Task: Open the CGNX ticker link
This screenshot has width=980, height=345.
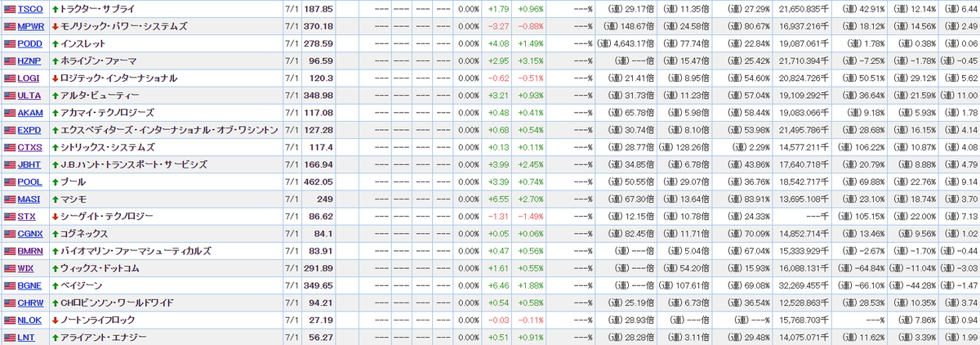Action: coord(30,233)
